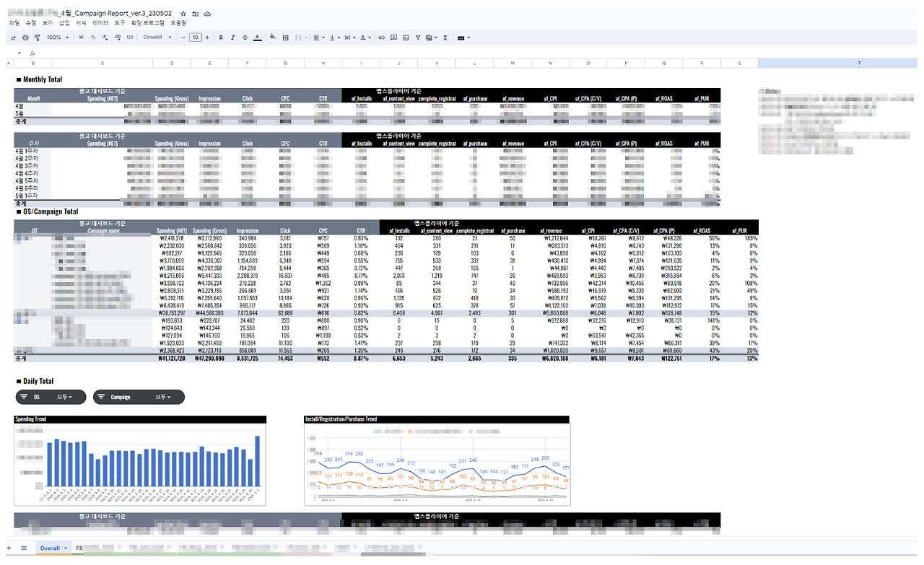
Task: Insert a link using the toolbar icon
Action: pyautogui.click(x=381, y=37)
